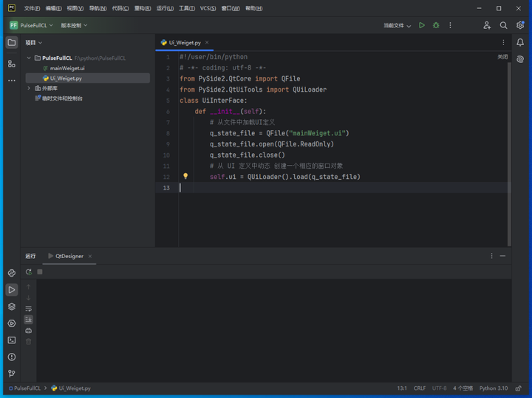
Task: Open Python 3.10 interpreter selector
Action: point(494,388)
